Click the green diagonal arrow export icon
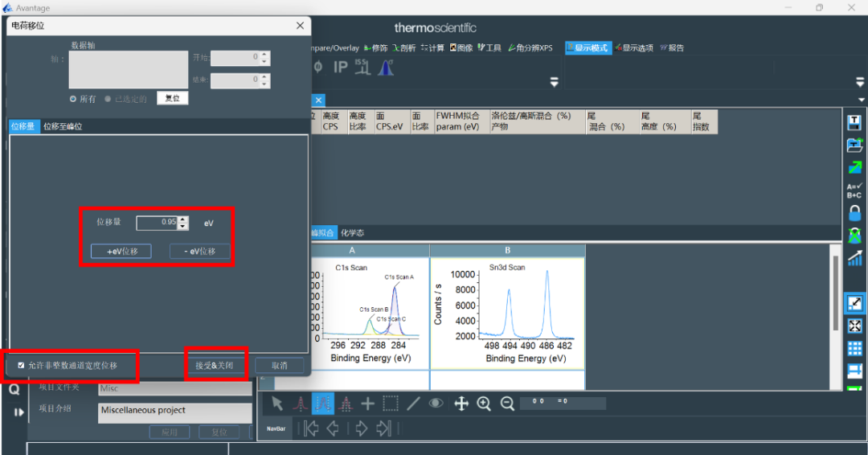The width and height of the screenshot is (868, 455). pyautogui.click(x=854, y=167)
